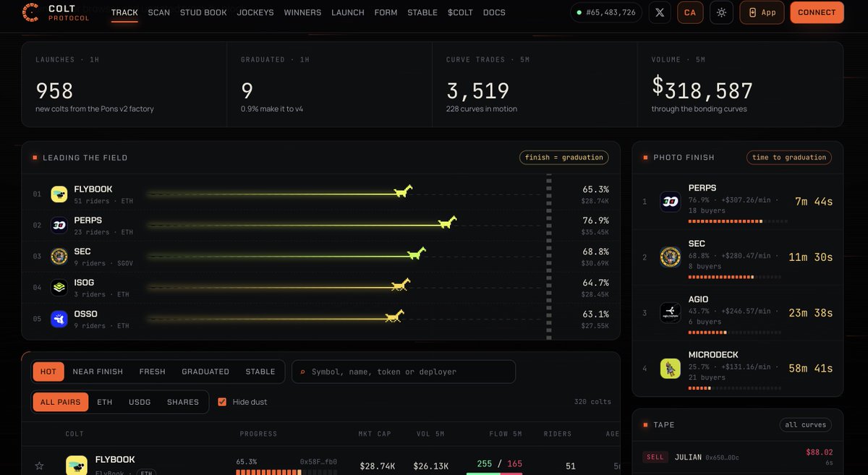Click the Launches 1H stat card

pos(124,85)
